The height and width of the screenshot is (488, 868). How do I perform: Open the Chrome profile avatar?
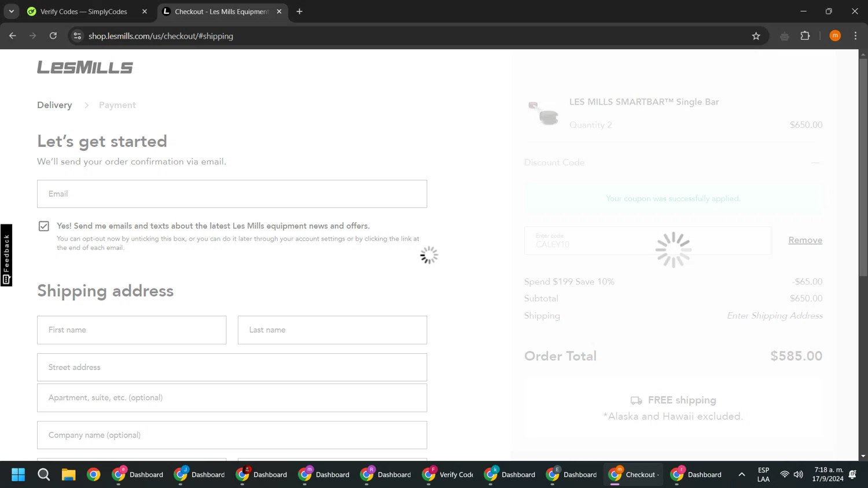835,36
